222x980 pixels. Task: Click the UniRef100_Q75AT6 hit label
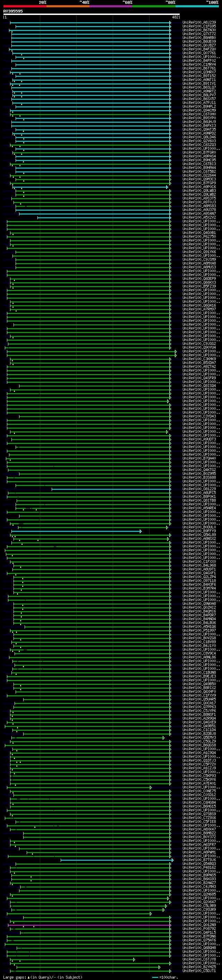pyautogui.click(x=199, y=940)
